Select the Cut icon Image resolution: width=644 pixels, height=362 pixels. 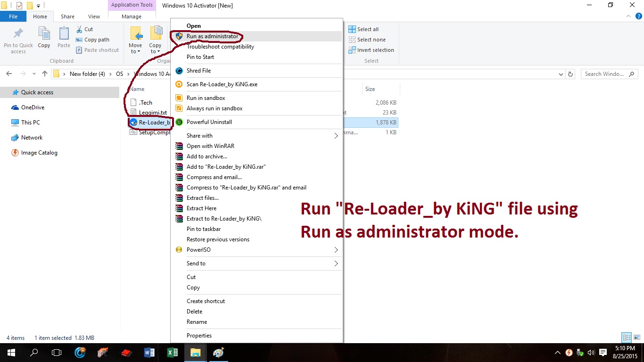pos(81,29)
